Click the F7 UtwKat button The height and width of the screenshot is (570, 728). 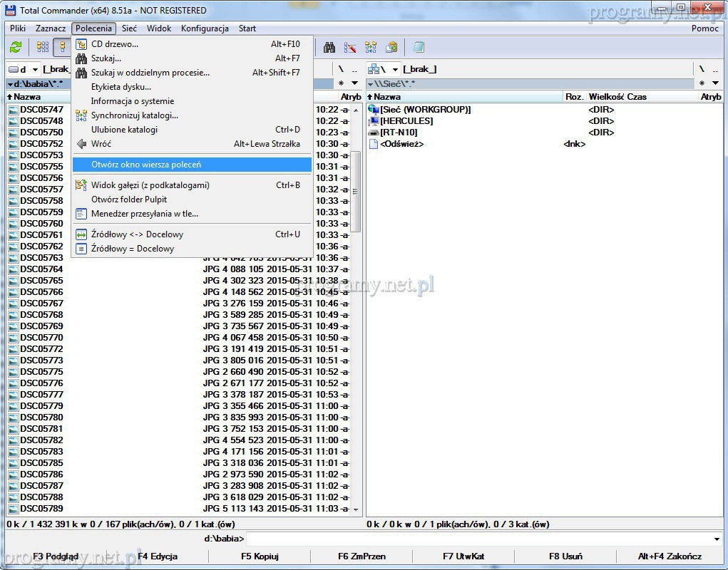point(463,556)
